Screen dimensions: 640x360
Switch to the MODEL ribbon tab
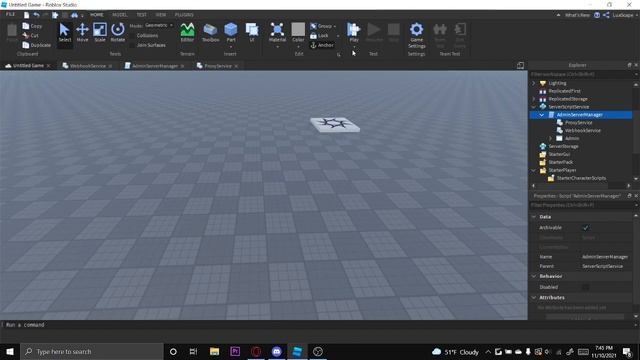click(x=120, y=15)
